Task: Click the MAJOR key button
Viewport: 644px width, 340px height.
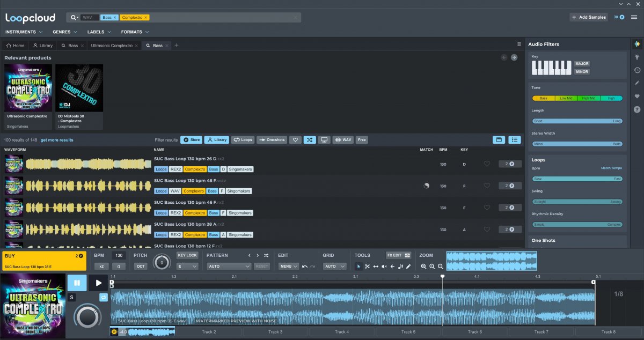Action: coord(582,63)
